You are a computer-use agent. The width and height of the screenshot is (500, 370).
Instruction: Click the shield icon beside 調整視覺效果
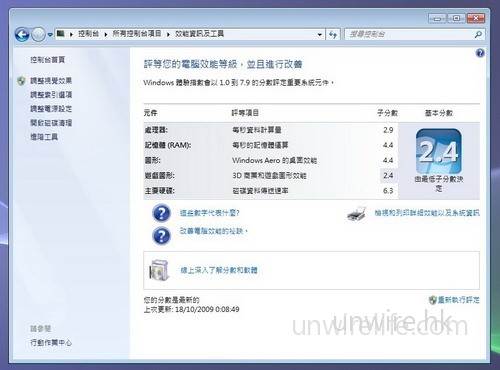(21, 81)
